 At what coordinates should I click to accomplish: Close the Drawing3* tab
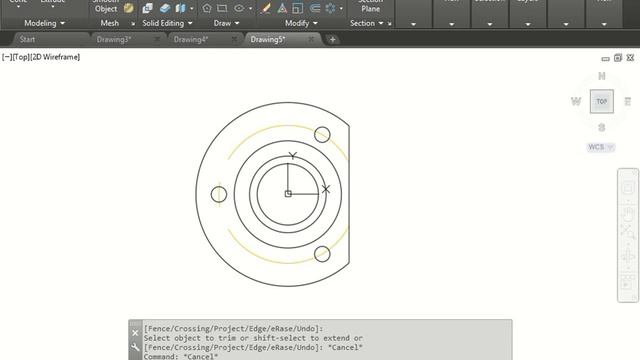(157, 39)
